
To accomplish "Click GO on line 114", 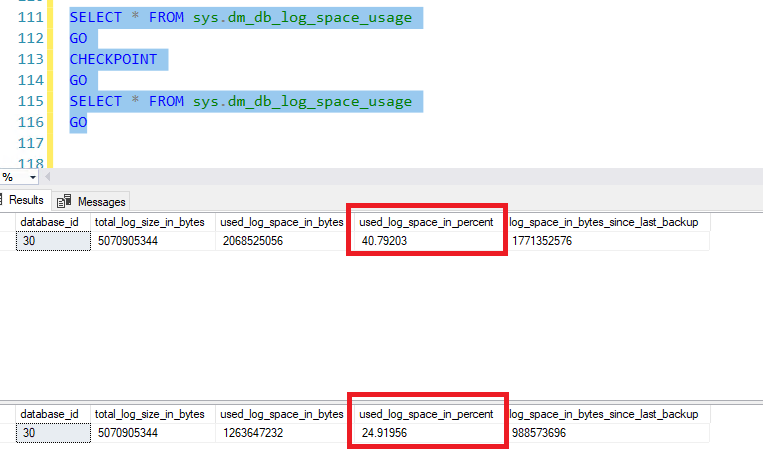I will 78,80.
